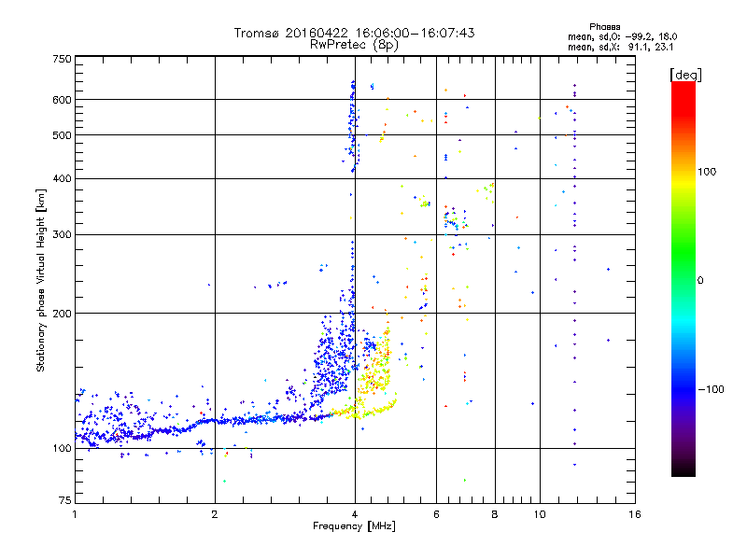This screenshot has height=560, width=747.
Task: Click the height axis tick "200"
Action: pos(62,314)
